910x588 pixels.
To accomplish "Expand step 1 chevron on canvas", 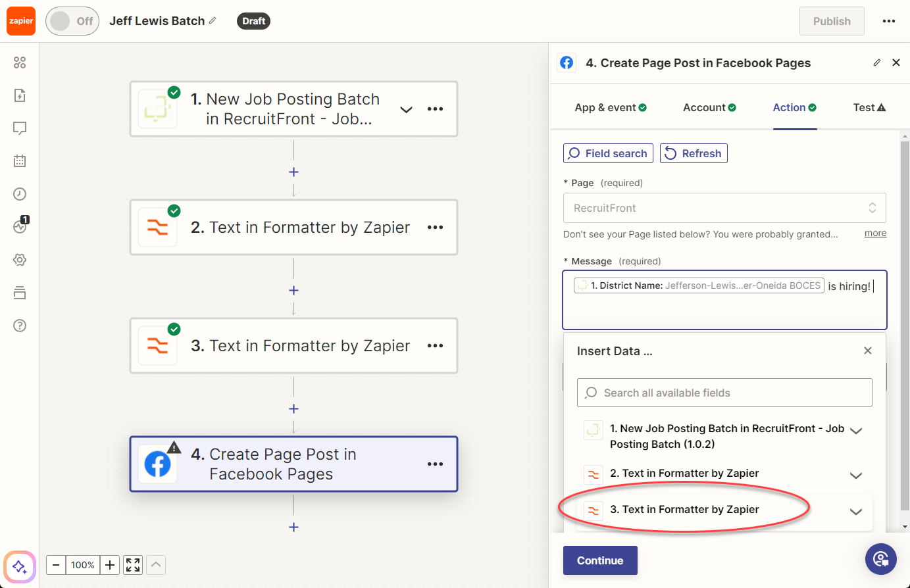I will tap(407, 109).
